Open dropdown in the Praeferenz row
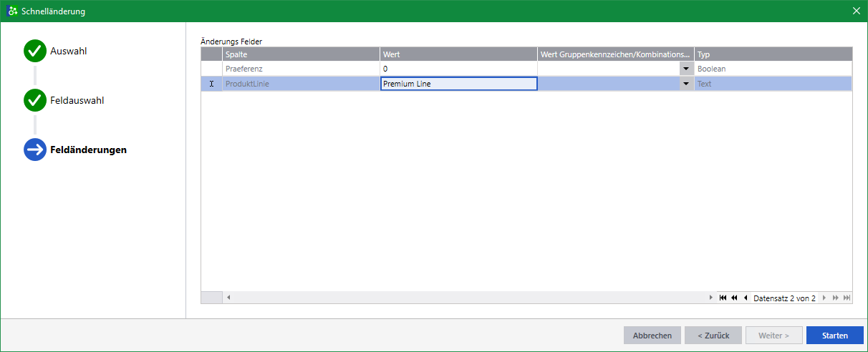This screenshot has width=868, height=352. 687,69
